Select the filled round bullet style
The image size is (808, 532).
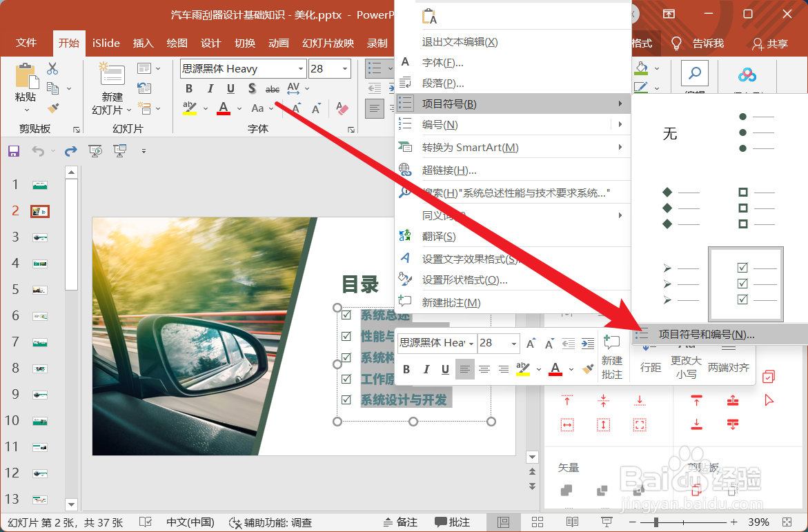[x=746, y=132]
